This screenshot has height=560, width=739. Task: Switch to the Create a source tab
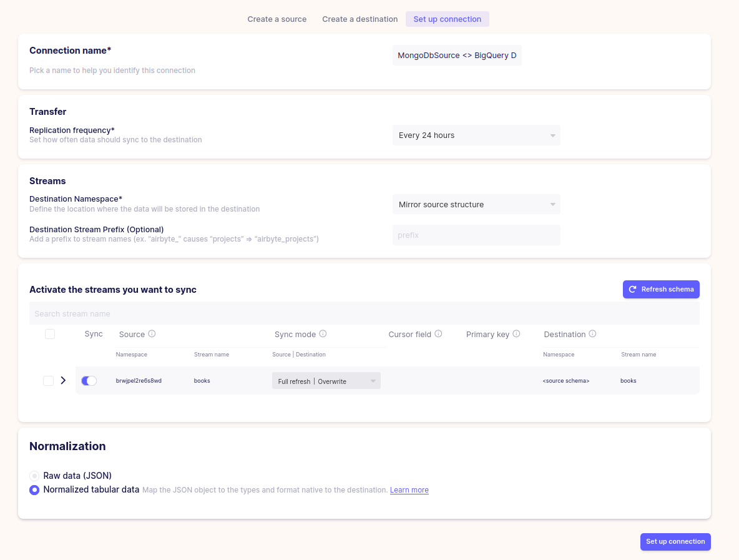[x=277, y=19]
